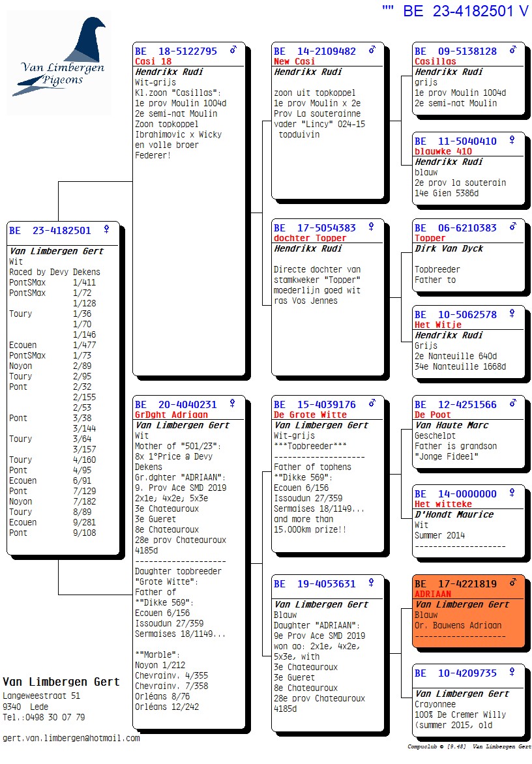Click the male symbol on Casi 18 card
The width and height of the screenshot is (532, 764).
(233, 50)
